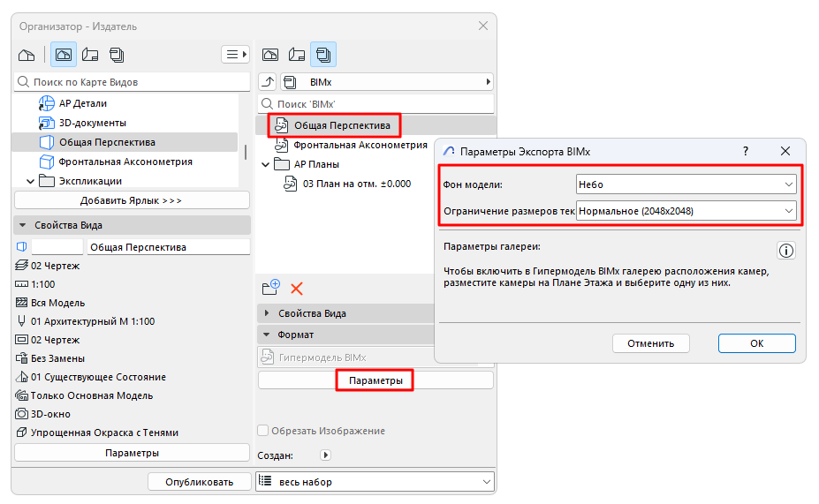Switch left pane to Layout Book
Image resolution: width=819 pixels, height=504 pixels.
(90, 55)
